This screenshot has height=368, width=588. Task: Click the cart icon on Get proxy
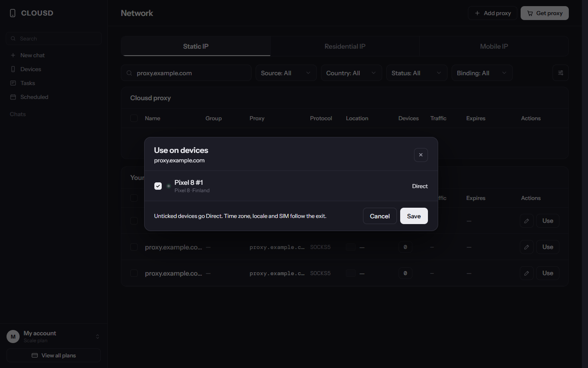point(530,13)
